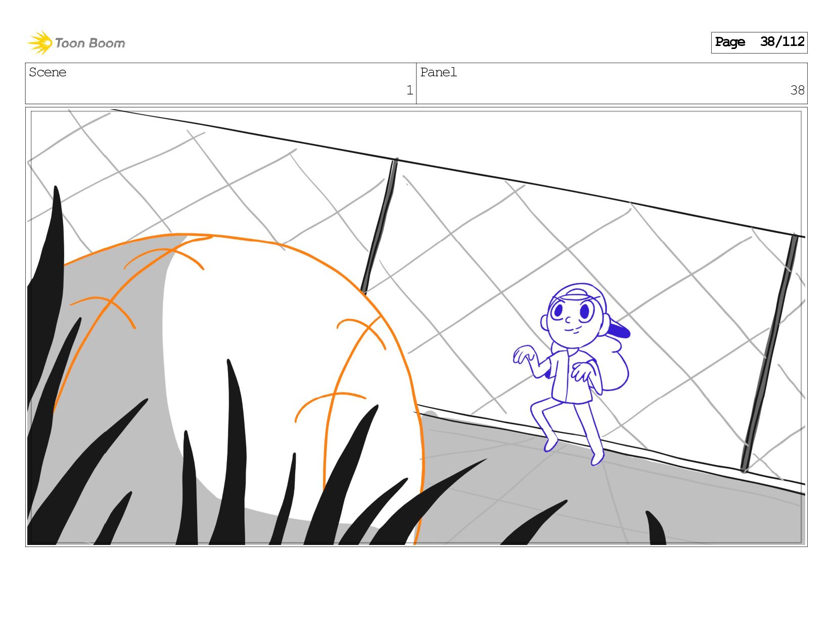Screen dimensions: 834x644
Task: Click the 'Page 38/112' indicator box
Action: pyautogui.click(x=759, y=42)
